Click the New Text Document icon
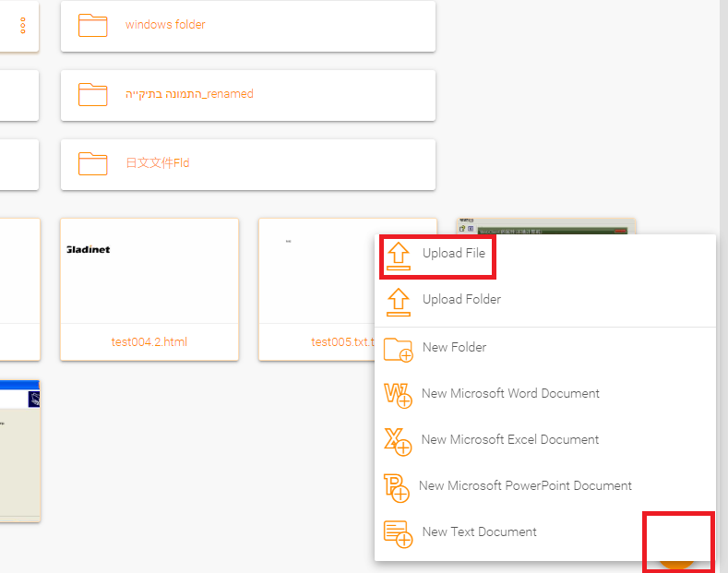The image size is (728, 573). (x=398, y=533)
